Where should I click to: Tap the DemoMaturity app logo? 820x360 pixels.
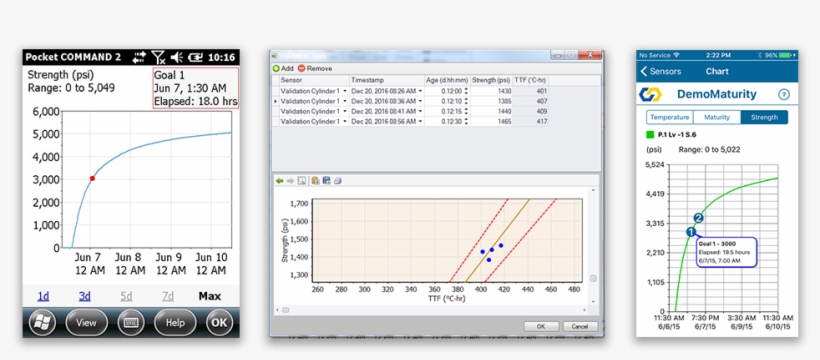point(651,94)
